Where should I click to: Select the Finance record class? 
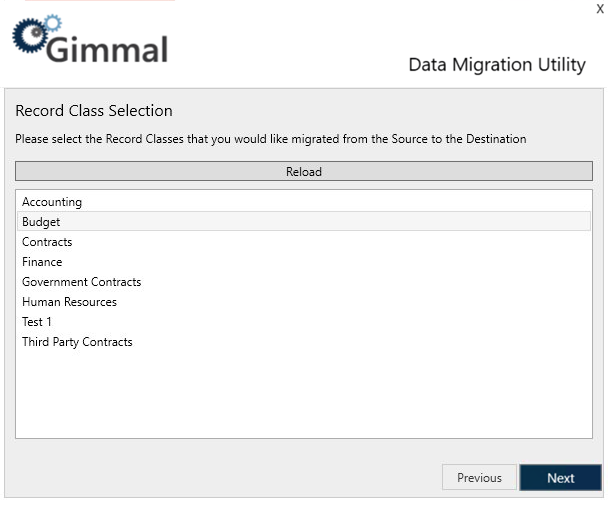[42, 262]
